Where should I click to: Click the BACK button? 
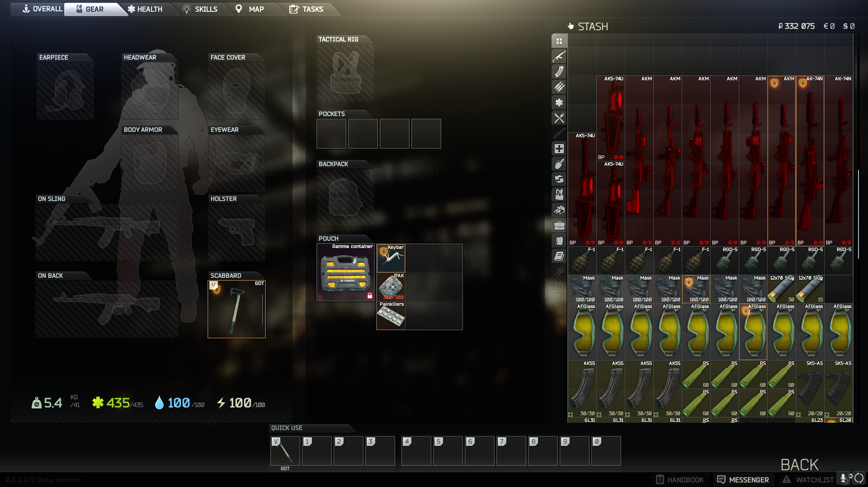click(799, 464)
